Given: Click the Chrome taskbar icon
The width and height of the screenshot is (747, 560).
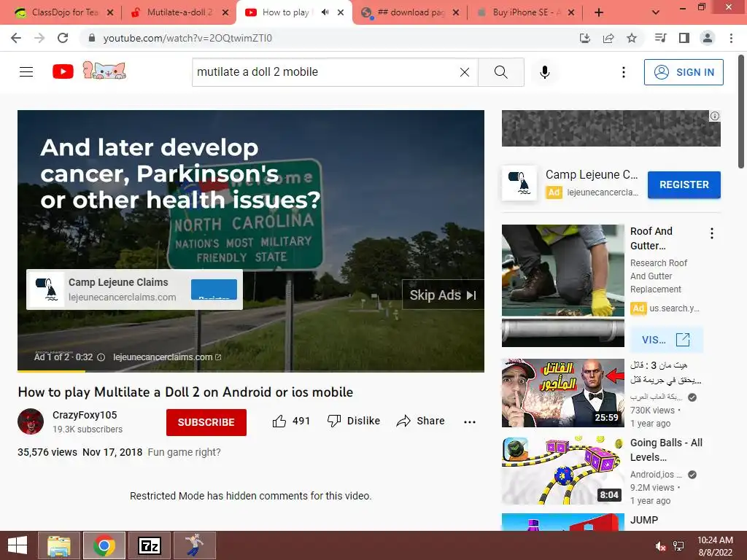Looking at the screenshot, I should coord(104,545).
